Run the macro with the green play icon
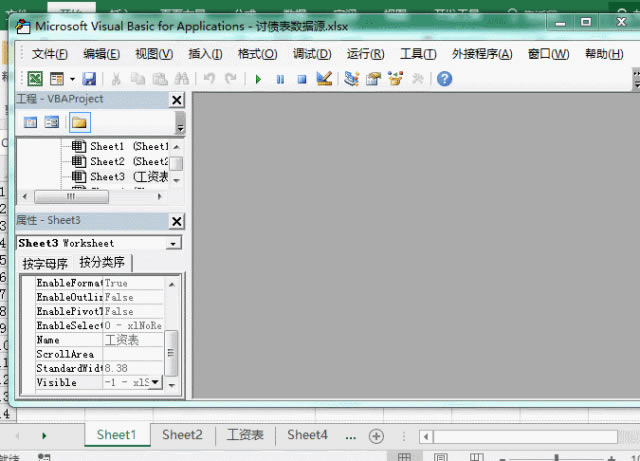Image resolution: width=640 pixels, height=461 pixels. (258, 79)
